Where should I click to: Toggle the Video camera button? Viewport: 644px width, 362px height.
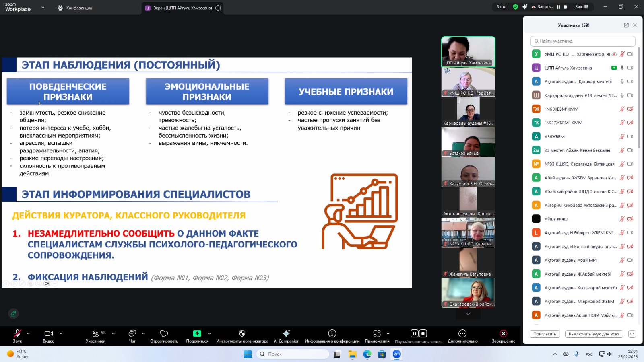pyautogui.click(x=49, y=333)
